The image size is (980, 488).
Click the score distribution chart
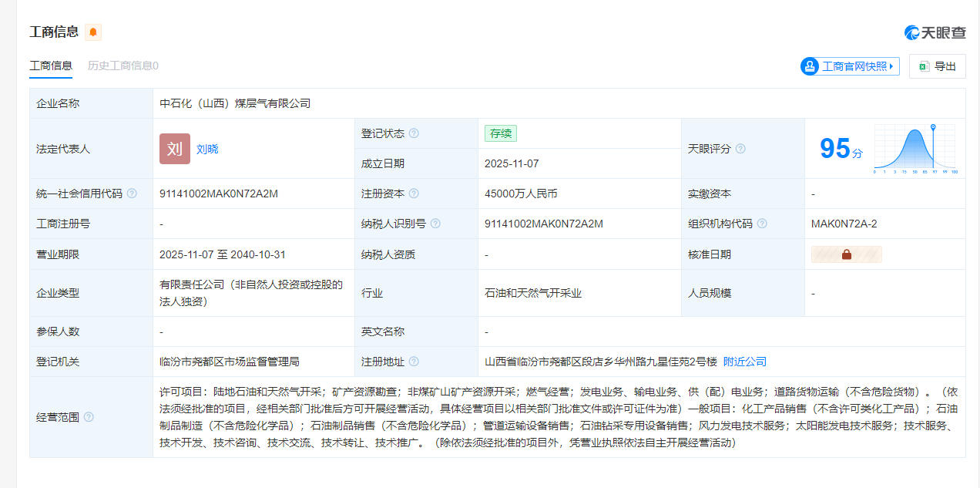915,149
